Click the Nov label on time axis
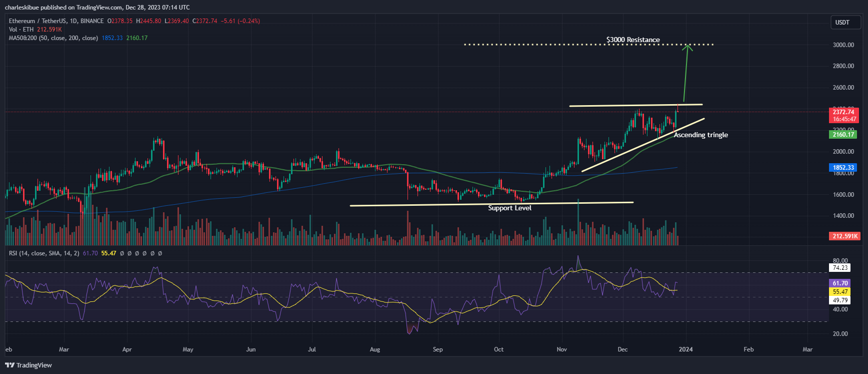This screenshot has height=374, width=868. pos(561,349)
